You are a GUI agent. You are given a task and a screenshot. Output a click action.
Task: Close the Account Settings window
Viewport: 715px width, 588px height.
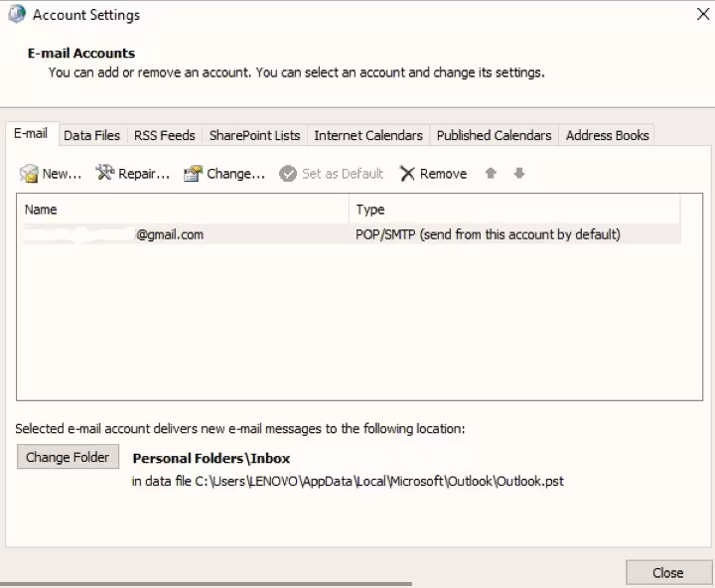[x=703, y=15]
